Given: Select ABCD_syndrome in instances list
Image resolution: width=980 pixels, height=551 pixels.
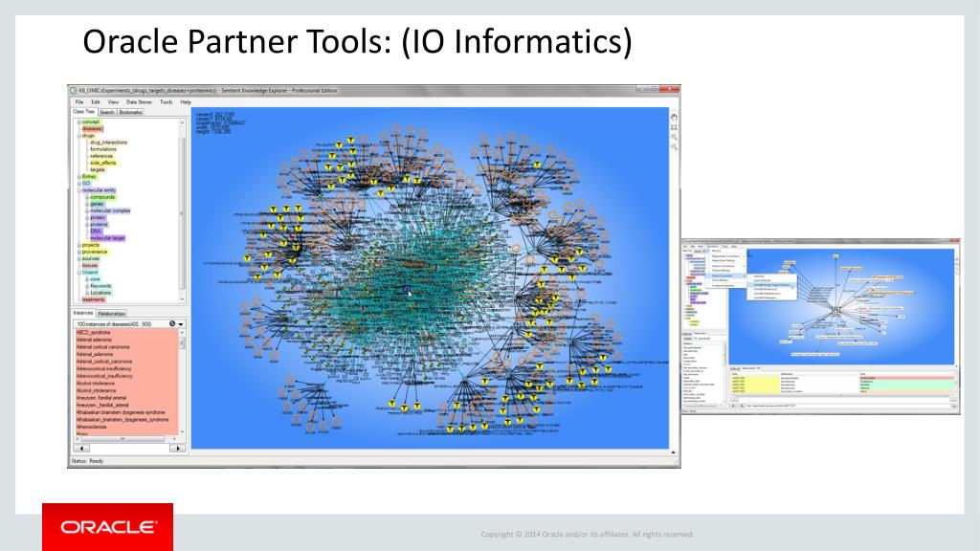Looking at the screenshot, I should tap(94, 332).
